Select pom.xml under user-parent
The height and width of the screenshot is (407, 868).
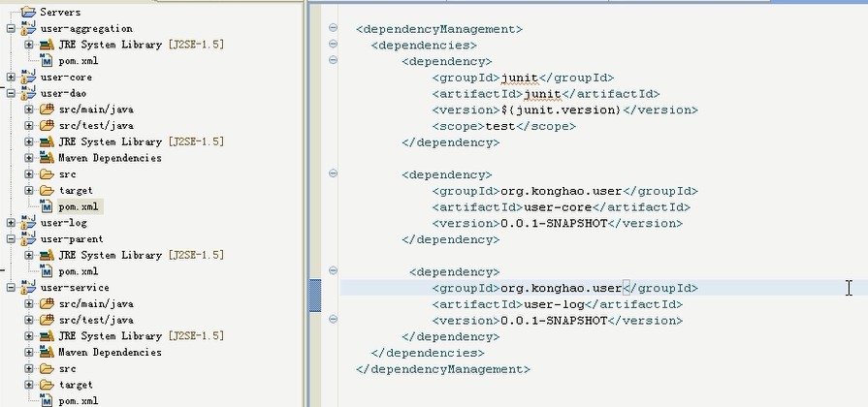click(x=78, y=271)
